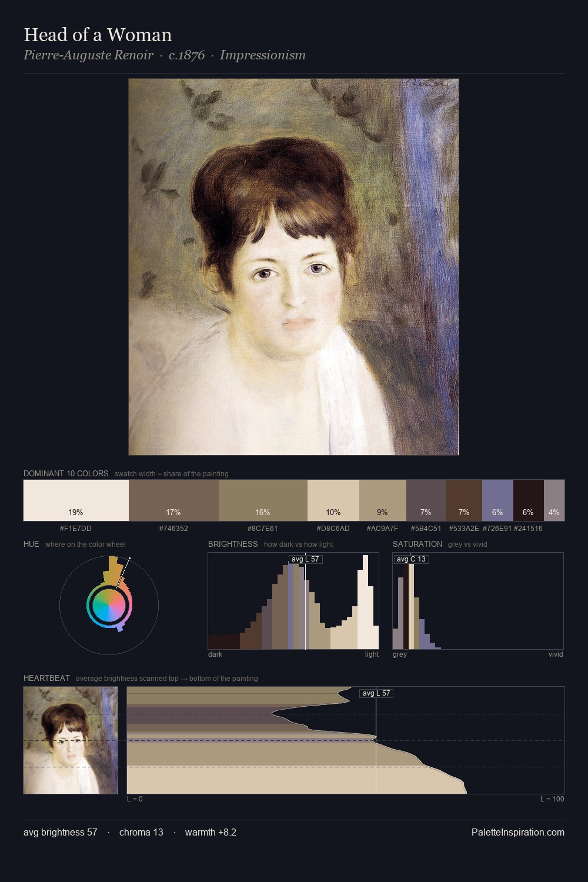Click the #5B4C51 mauve-grey swatch
Viewport: 588px width, 882px height.
coord(426,500)
